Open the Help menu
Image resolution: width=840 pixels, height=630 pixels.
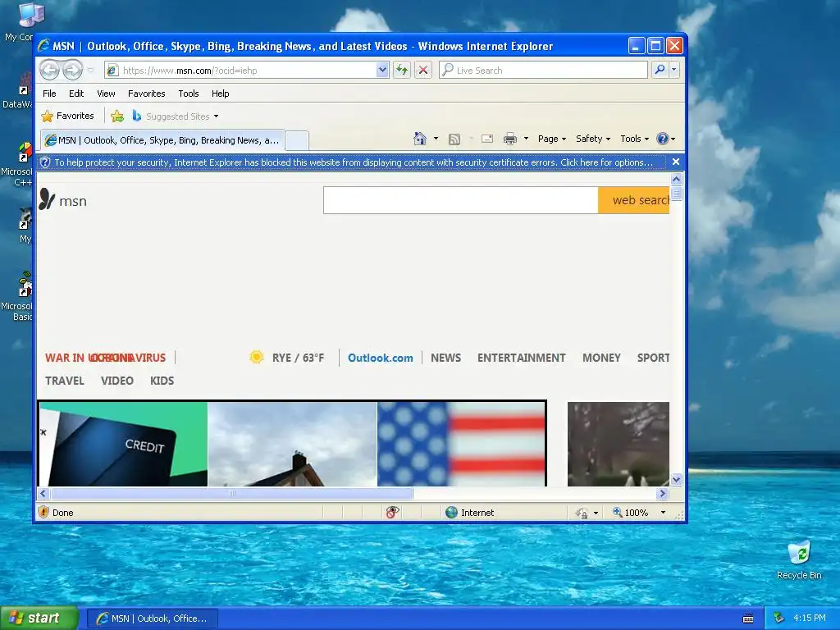pos(220,94)
